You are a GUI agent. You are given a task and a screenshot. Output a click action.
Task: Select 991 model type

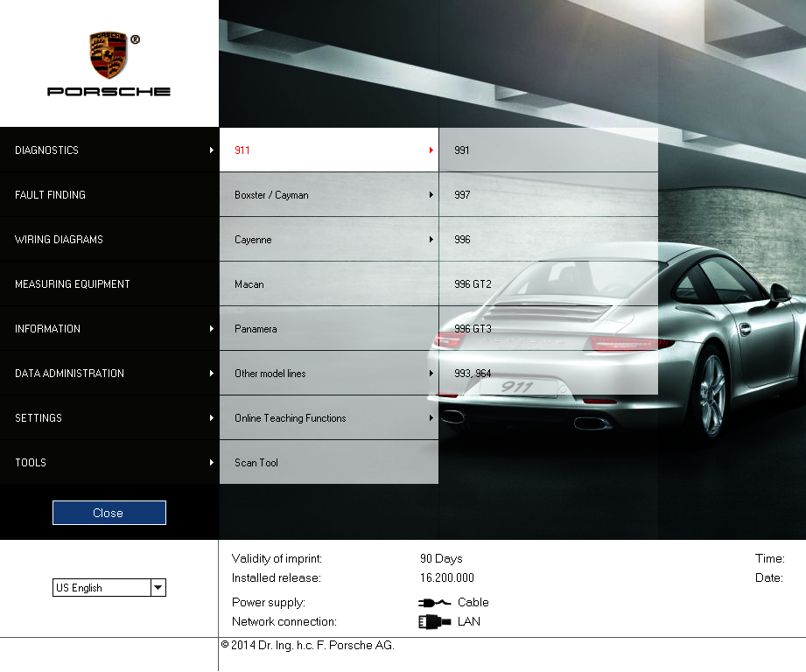[549, 150]
